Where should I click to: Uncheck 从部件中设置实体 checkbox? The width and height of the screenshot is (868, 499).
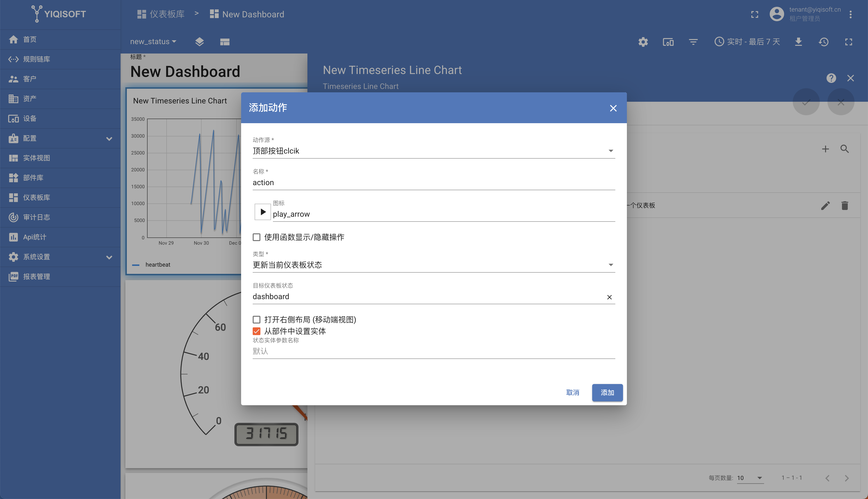(x=256, y=331)
